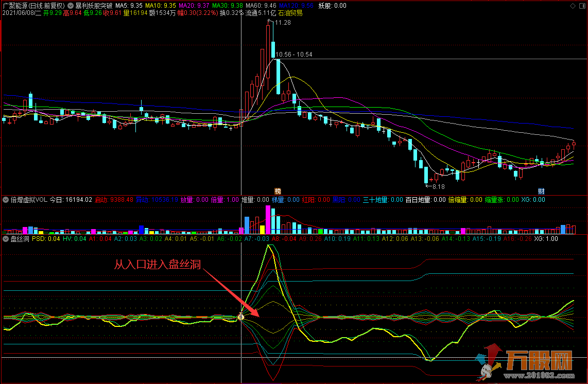Viewport: 588px width, 384px height.
Task: Click the change value 幅0.30(3.22%)
Action: click(x=198, y=13)
